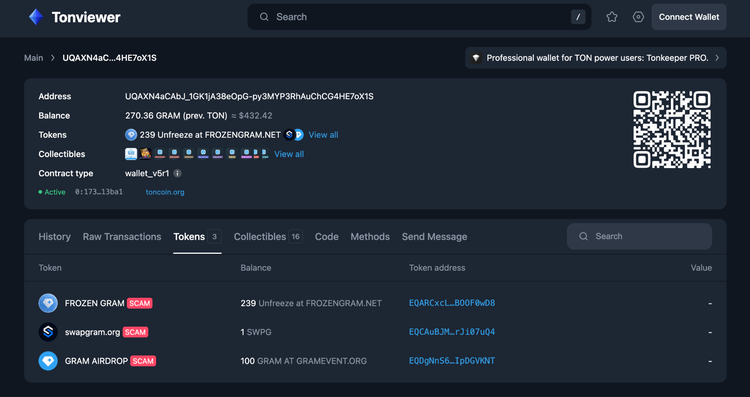The image size is (750, 397).
Task: Open token address EQDgNnS6…IpDGVKNT
Action: point(452,361)
